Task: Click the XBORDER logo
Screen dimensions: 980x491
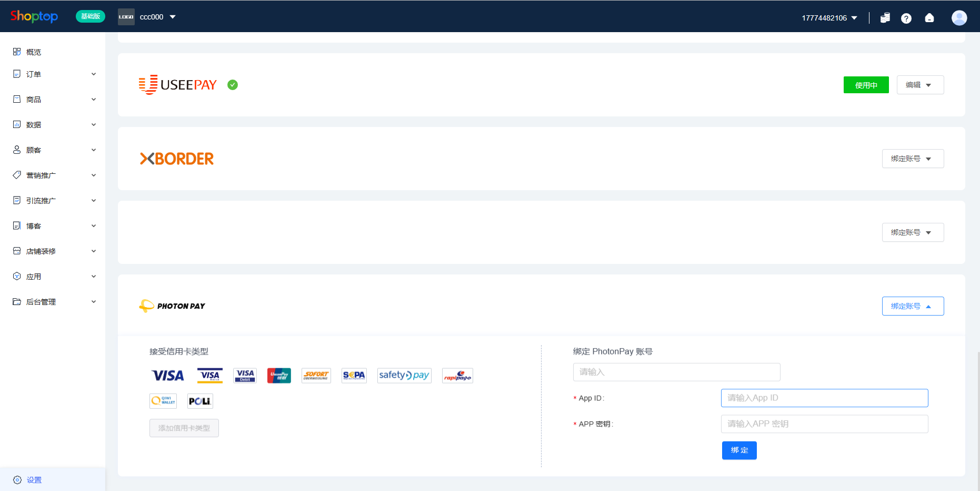Action: (x=177, y=159)
